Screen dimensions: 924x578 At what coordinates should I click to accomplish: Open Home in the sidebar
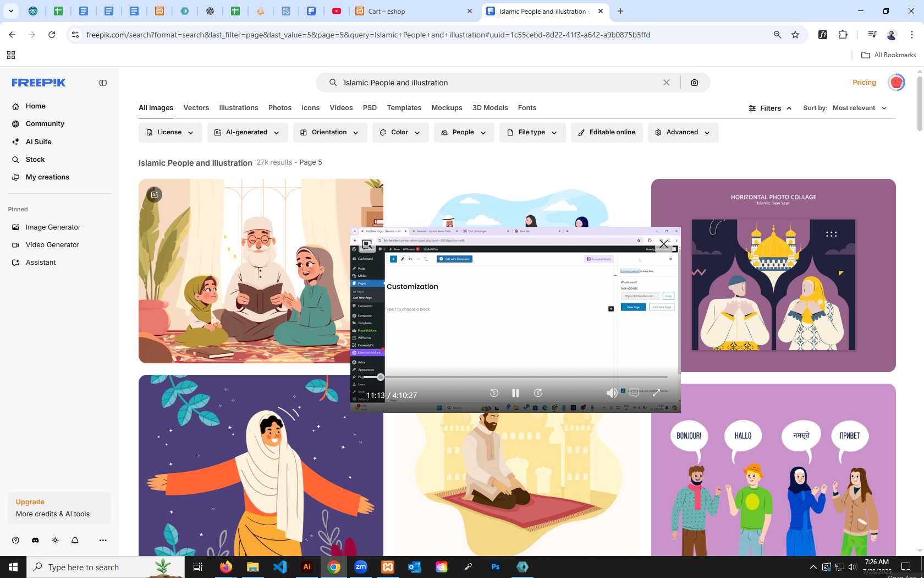click(36, 106)
